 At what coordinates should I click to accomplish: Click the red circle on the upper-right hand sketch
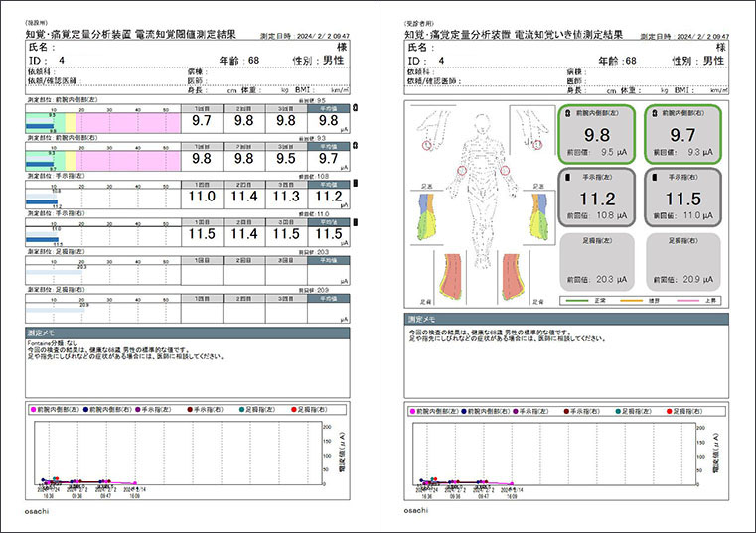point(537,144)
